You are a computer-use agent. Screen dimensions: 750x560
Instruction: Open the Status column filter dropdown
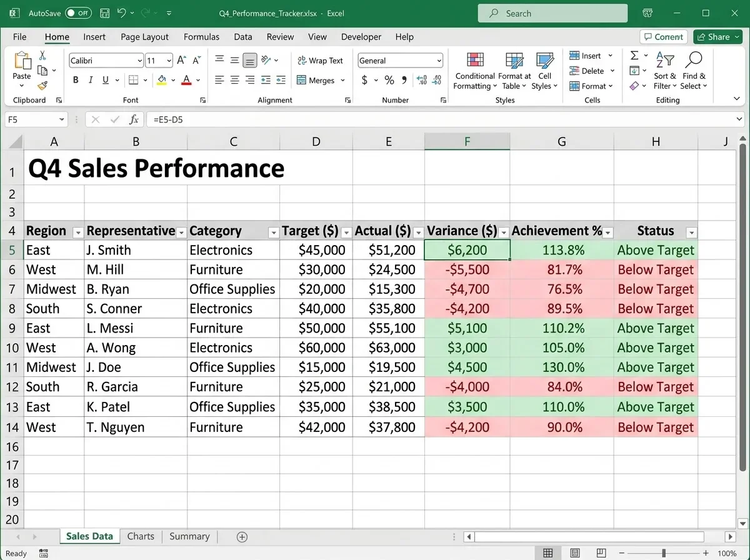point(691,232)
